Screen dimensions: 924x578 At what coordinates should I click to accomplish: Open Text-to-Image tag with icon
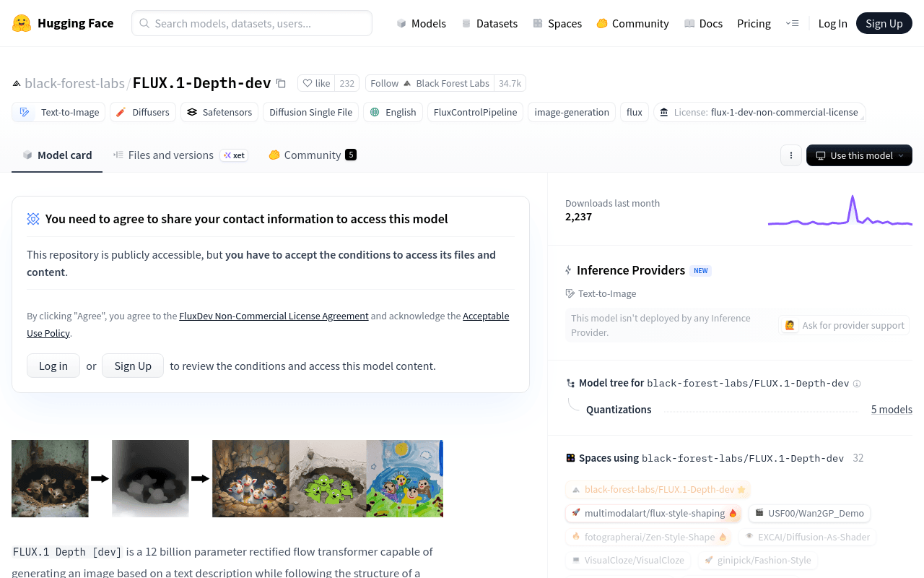59,112
